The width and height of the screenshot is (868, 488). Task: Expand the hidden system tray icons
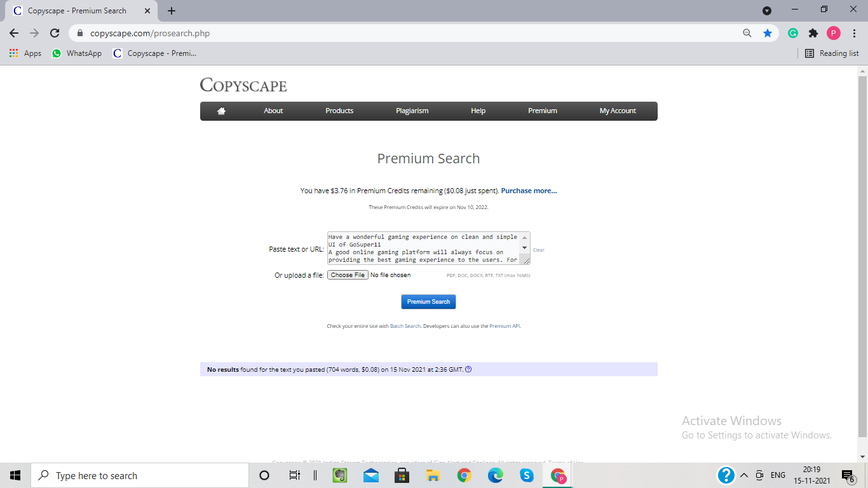tap(744, 475)
